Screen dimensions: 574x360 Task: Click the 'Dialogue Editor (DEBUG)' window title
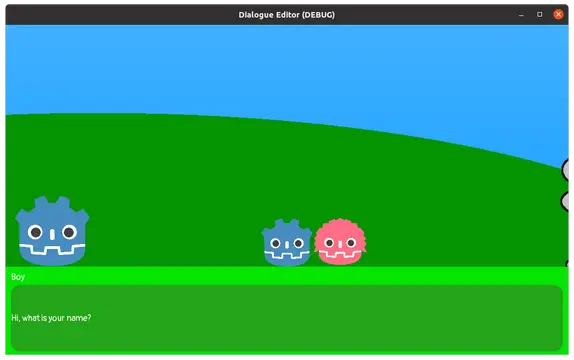tap(287, 15)
